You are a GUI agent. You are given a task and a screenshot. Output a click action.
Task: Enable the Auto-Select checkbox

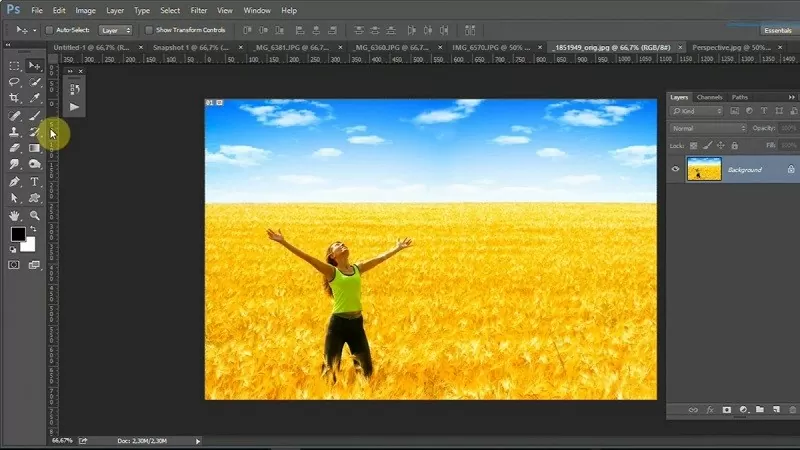pyautogui.click(x=50, y=30)
